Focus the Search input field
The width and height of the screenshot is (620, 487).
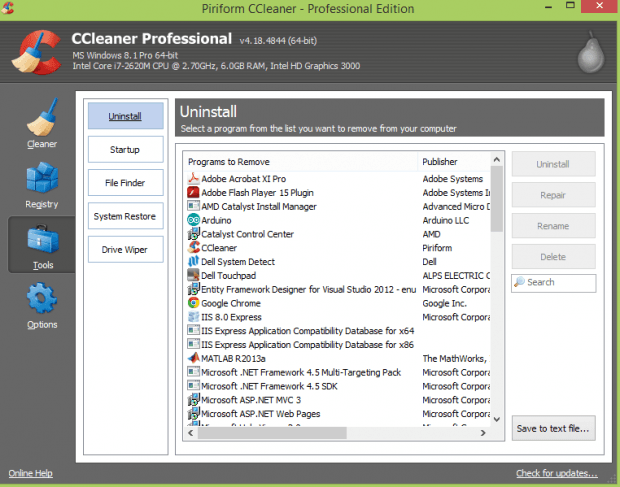click(x=554, y=283)
